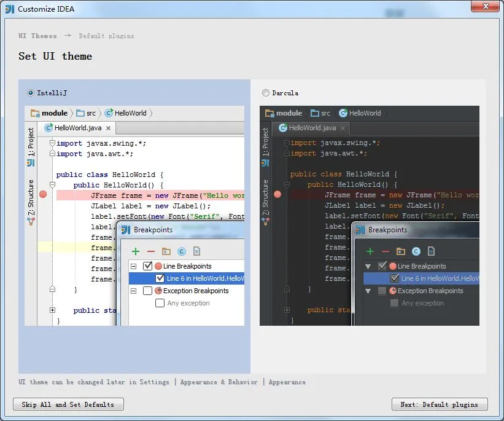Click HelloWorld.java tab in Darcula preview

(311, 128)
